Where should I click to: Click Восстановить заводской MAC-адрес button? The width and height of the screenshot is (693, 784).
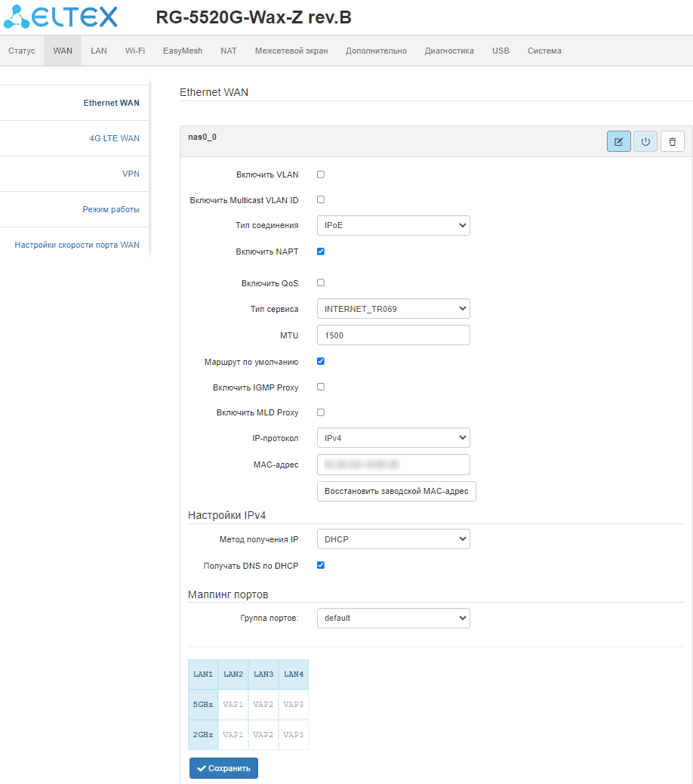point(396,491)
